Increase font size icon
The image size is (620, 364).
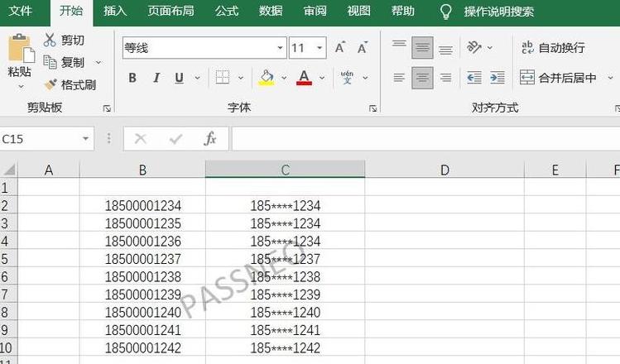[339, 48]
